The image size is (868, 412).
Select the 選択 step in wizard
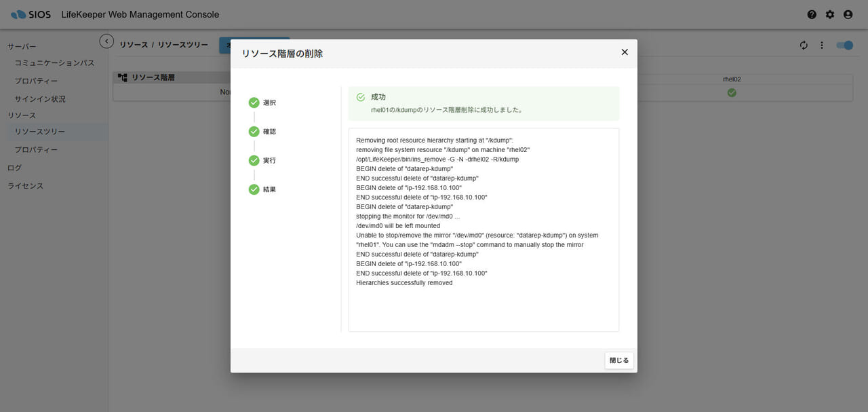[254, 102]
